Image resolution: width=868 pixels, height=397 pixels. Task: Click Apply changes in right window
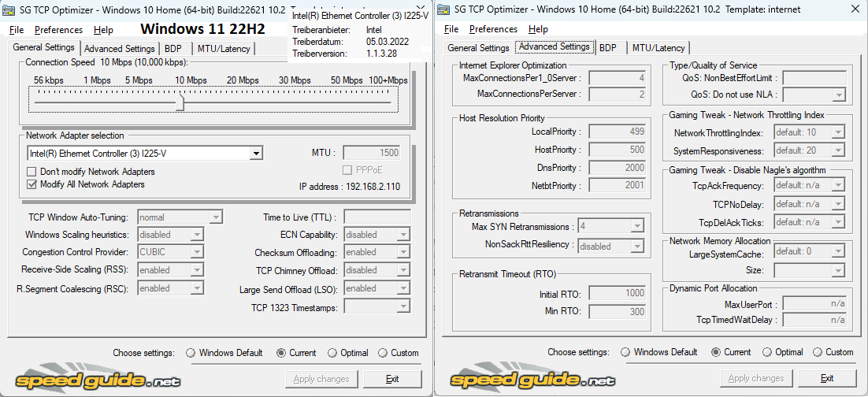tap(755, 379)
